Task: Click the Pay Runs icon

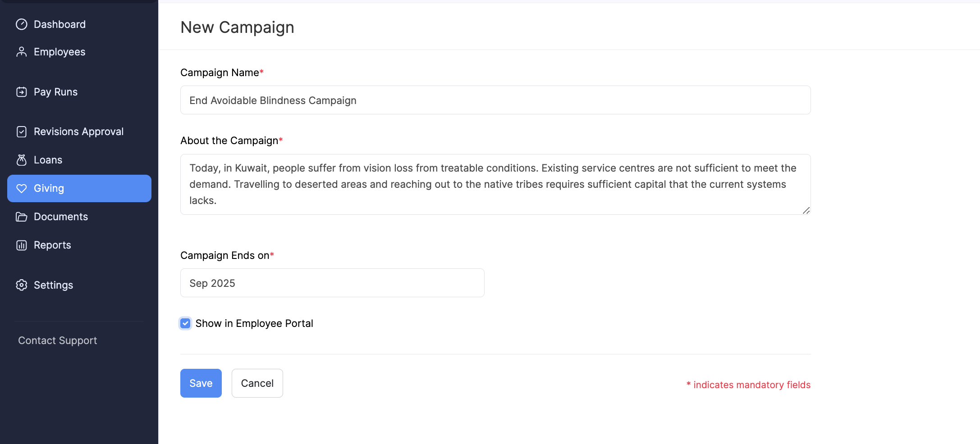Action: (22, 92)
